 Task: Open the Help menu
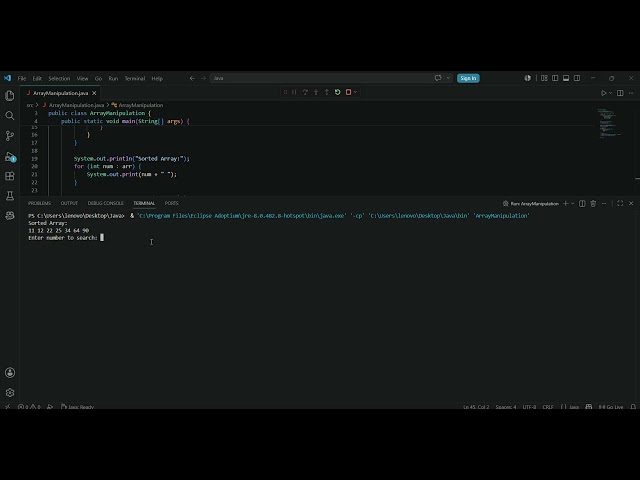[x=157, y=78]
